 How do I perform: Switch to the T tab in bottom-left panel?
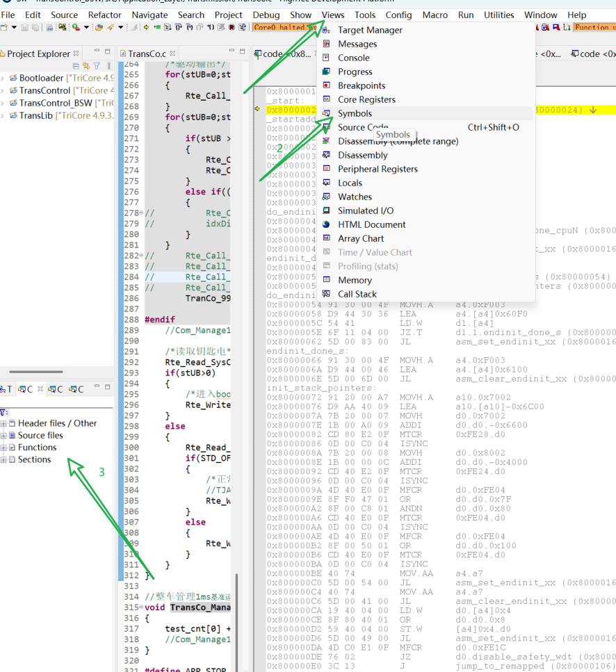click(6, 389)
